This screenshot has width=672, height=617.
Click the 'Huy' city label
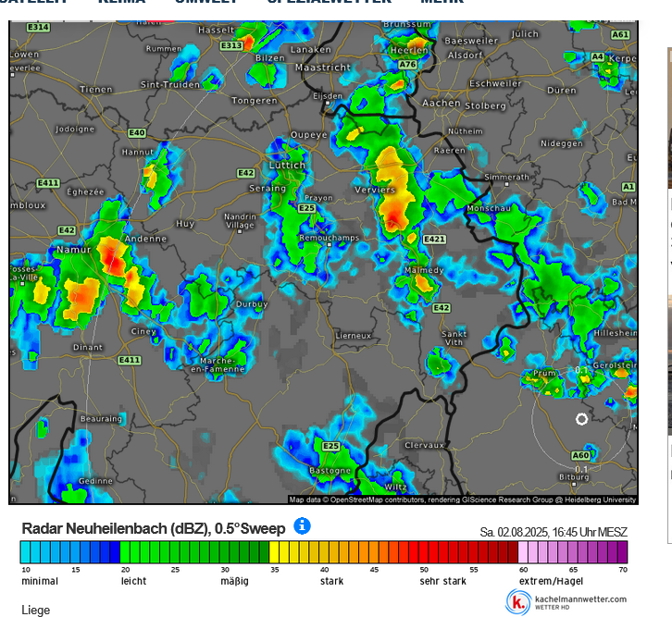[x=185, y=224]
